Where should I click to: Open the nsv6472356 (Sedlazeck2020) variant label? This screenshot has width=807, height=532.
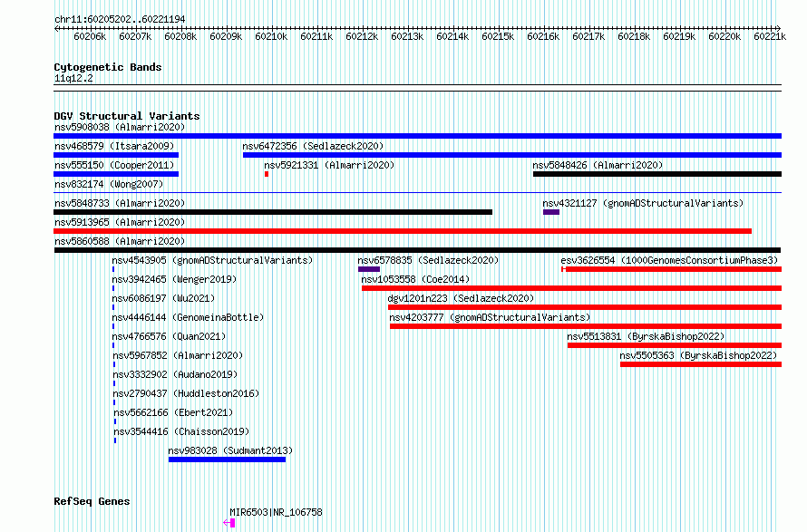click(x=313, y=146)
